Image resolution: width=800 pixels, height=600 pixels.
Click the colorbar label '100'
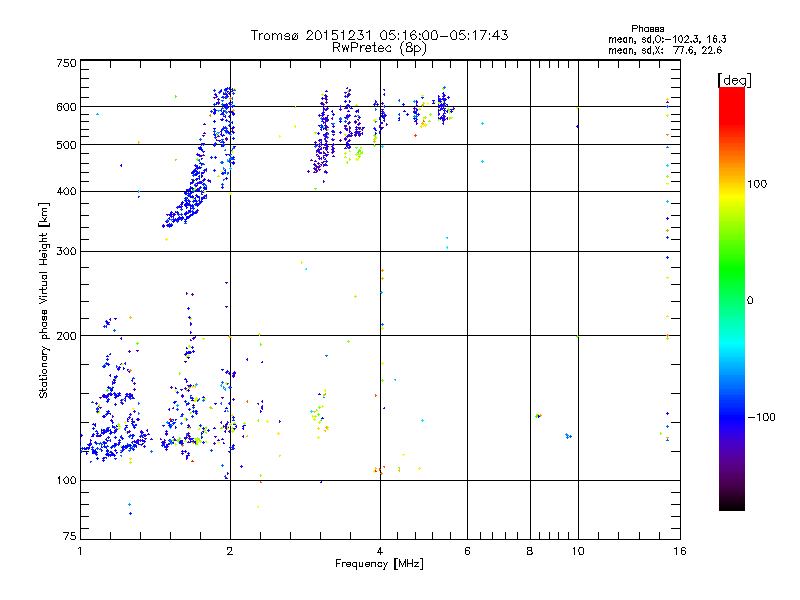pos(757,184)
